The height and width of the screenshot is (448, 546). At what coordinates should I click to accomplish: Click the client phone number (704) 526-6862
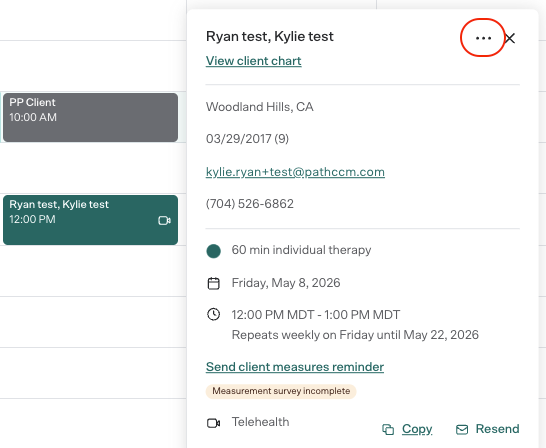point(250,204)
